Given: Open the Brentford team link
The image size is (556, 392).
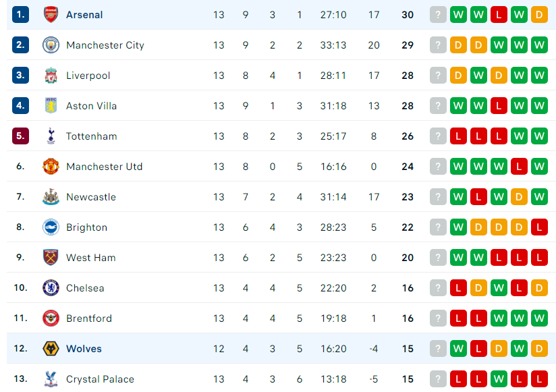Looking at the screenshot, I should [89, 318].
